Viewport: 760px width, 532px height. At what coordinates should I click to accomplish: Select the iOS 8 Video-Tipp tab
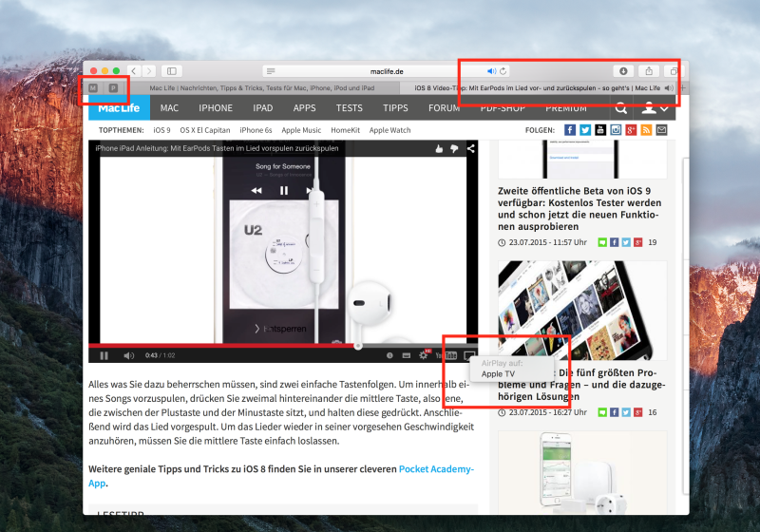pos(537,87)
